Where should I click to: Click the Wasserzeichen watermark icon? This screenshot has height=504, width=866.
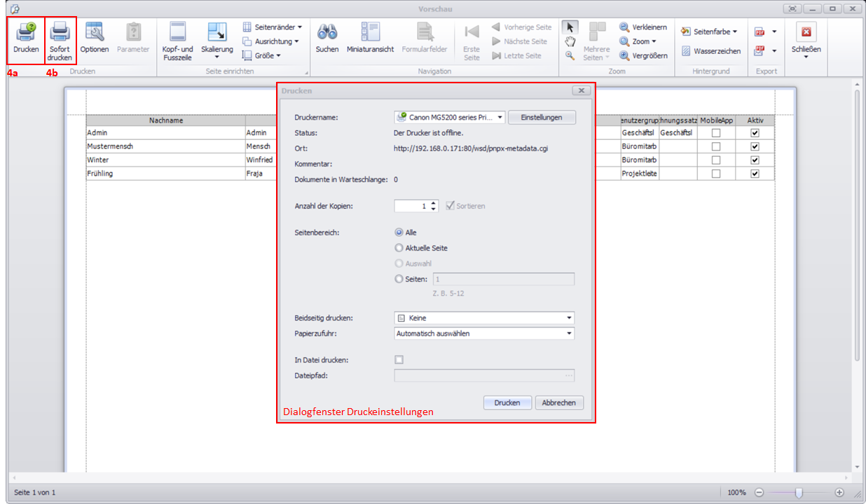pos(687,51)
